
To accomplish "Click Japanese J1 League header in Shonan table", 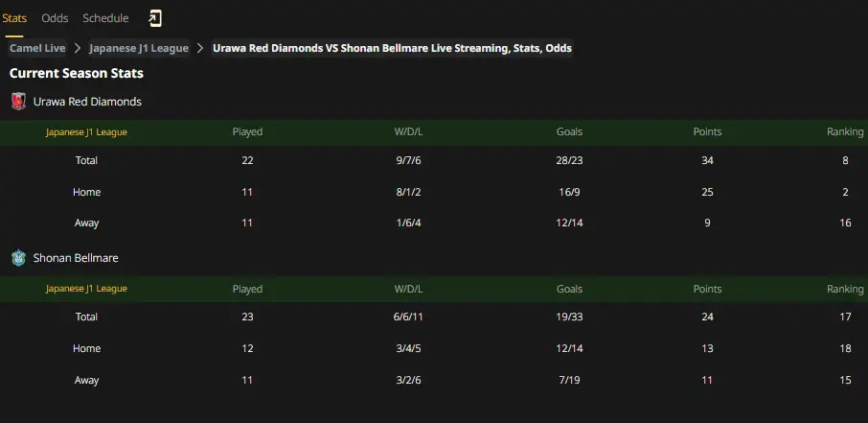I will click(x=86, y=289).
